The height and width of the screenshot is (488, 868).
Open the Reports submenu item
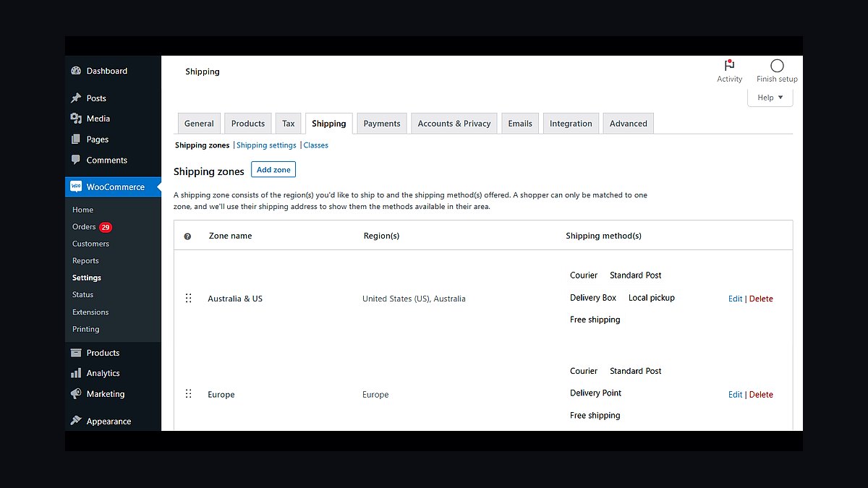click(x=85, y=261)
